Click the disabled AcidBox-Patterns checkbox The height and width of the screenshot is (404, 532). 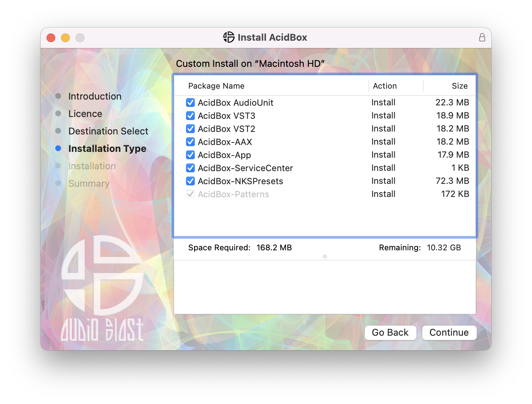coord(190,194)
